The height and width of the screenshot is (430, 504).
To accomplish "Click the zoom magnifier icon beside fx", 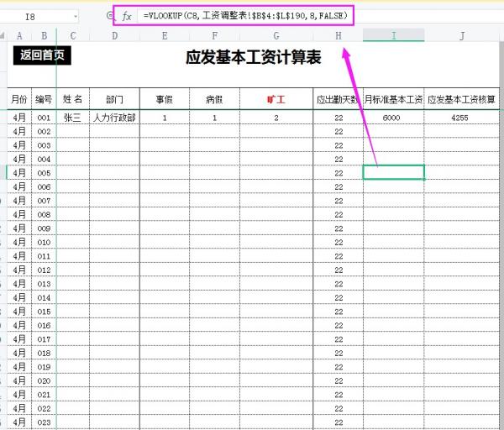I will (x=110, y=15).
